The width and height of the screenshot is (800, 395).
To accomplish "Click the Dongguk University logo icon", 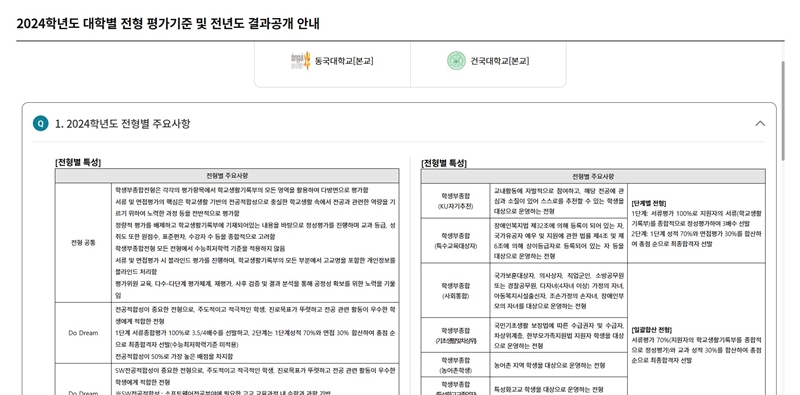I will pyautogui.click(x=300, y=61).
